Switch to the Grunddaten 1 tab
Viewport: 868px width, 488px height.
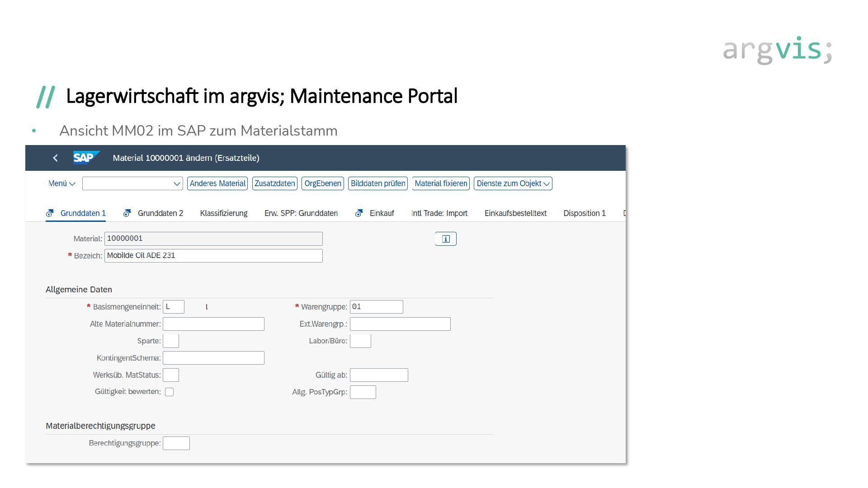coord(83,213)
